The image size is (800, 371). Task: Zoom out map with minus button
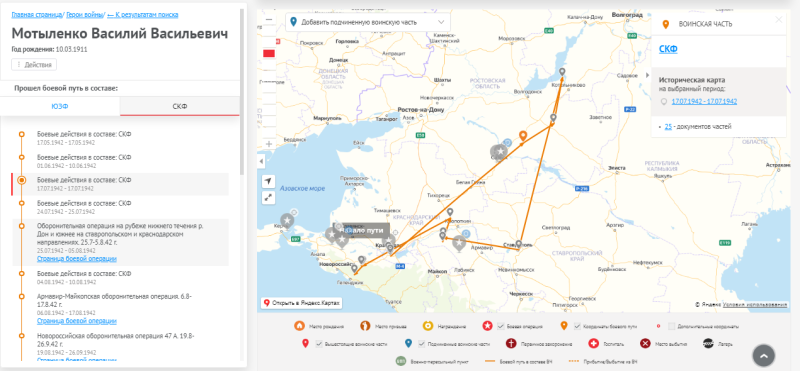point(269,19)
